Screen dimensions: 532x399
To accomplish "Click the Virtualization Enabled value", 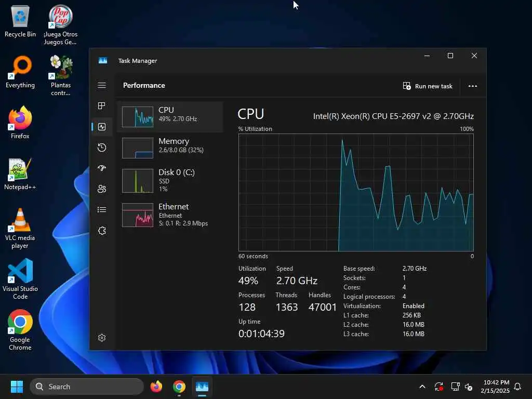I will [413, 306].
